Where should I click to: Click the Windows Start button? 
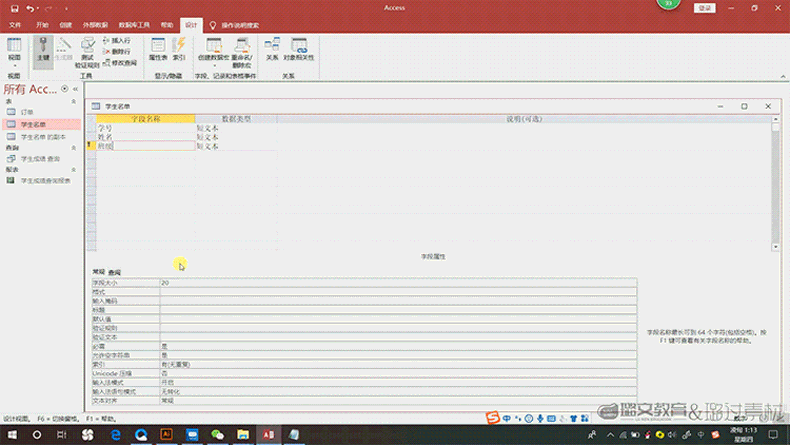[12, 434]
